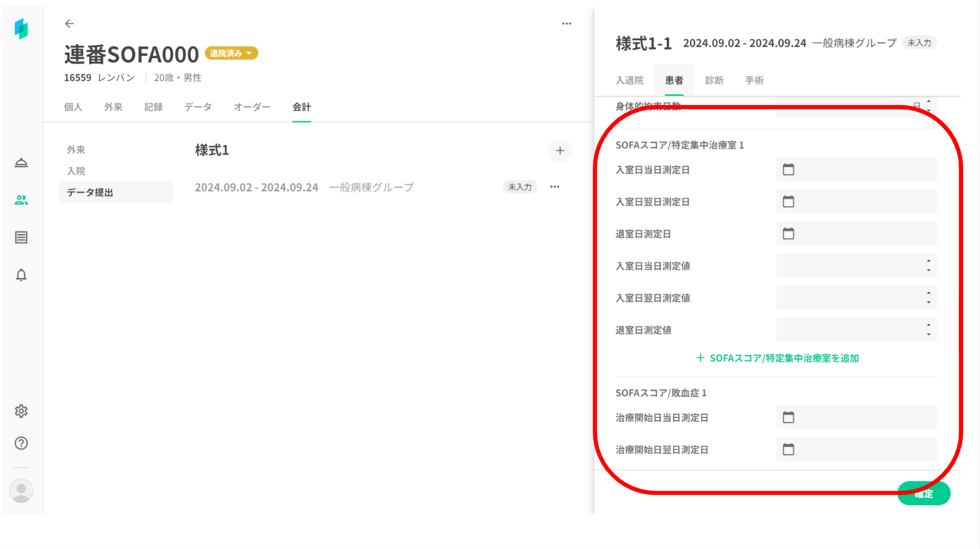Click the patient ID 16559
This screenshot has width=980, height=549.
click(x=78, y=78)
